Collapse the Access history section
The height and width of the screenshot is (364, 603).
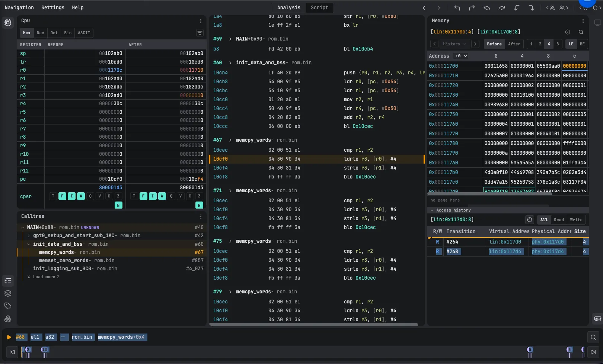click(x=432, y=210)
